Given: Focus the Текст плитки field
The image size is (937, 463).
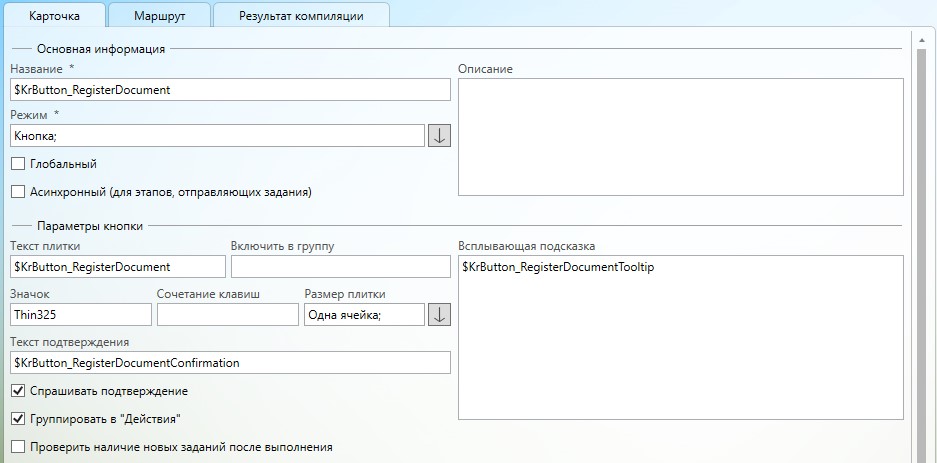Looking at the screenshot, I should [118, 267].
